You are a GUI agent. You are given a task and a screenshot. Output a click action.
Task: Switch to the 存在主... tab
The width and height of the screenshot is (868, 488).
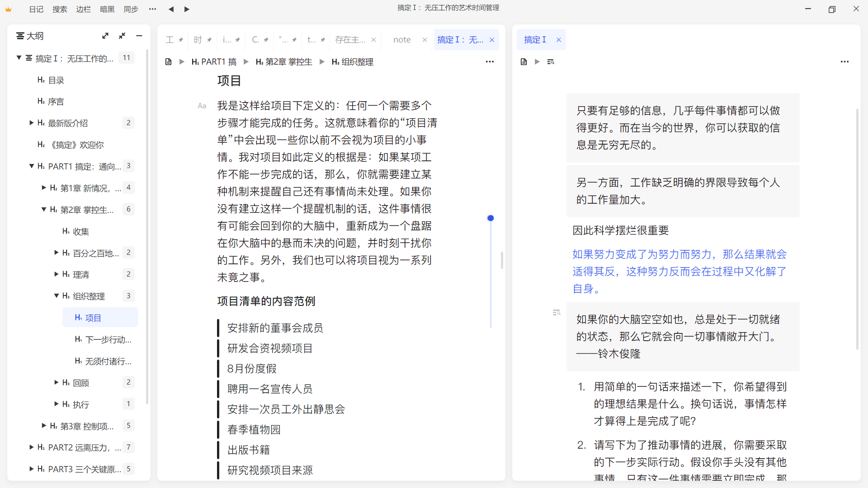click(x=350, y=40)
